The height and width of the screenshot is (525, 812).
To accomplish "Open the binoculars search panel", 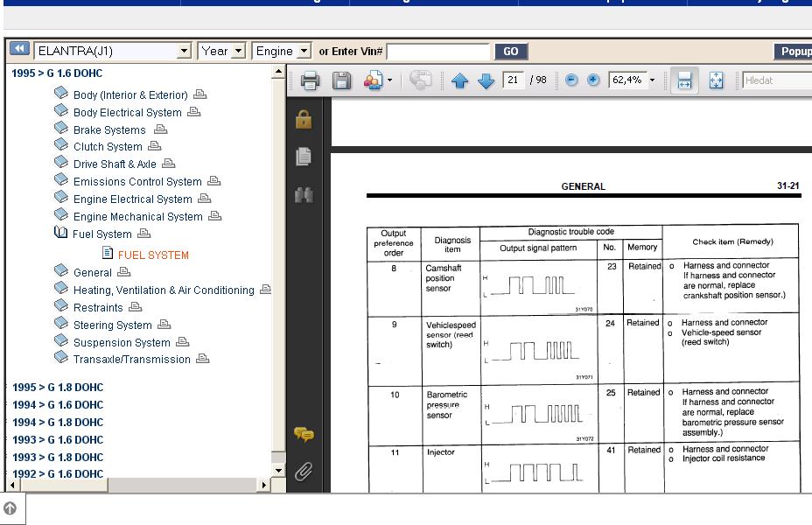I will pos(304,195).
